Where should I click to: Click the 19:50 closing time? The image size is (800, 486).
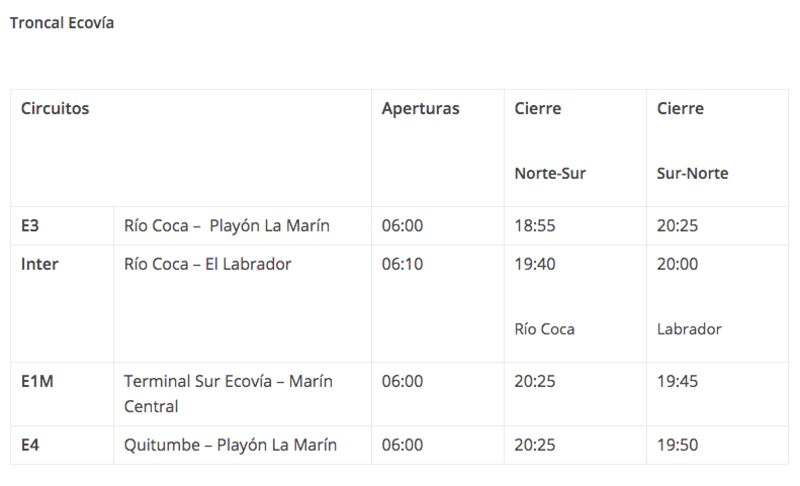[x=677, y=445]
